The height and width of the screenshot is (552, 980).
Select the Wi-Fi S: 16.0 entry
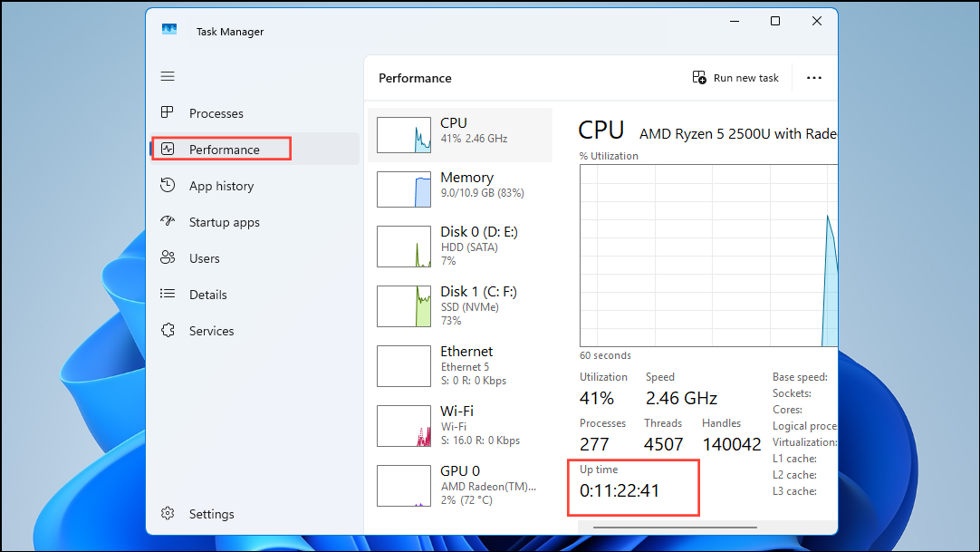pos(461,426)
